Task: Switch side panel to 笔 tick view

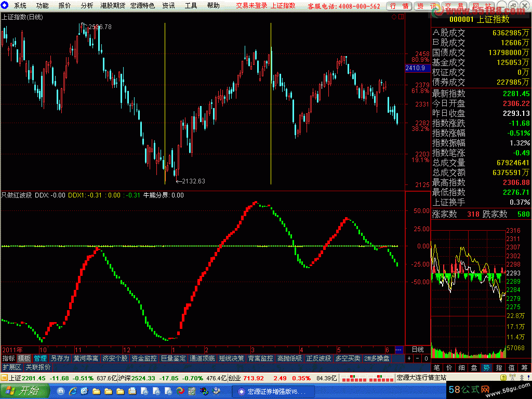Action: point(436,367)
